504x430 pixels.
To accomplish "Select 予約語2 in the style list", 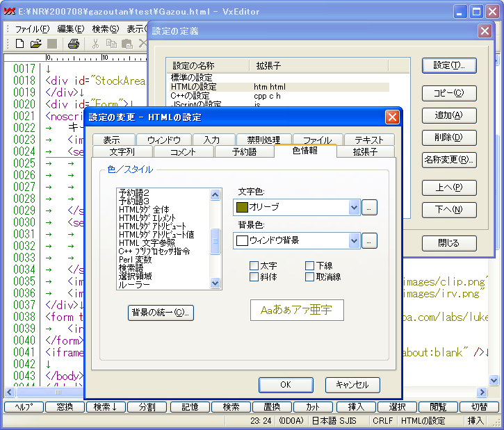I will point(134,192).
